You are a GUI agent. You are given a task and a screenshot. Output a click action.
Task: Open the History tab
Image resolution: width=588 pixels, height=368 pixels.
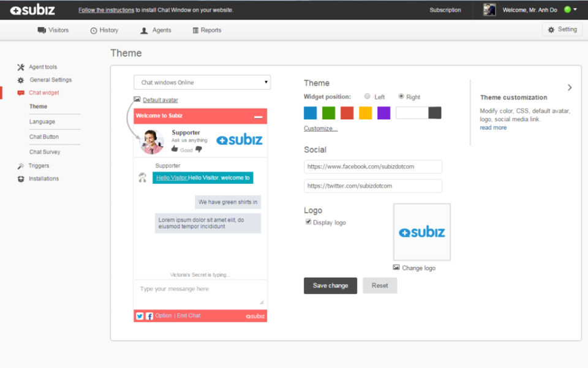click(104, 30)
